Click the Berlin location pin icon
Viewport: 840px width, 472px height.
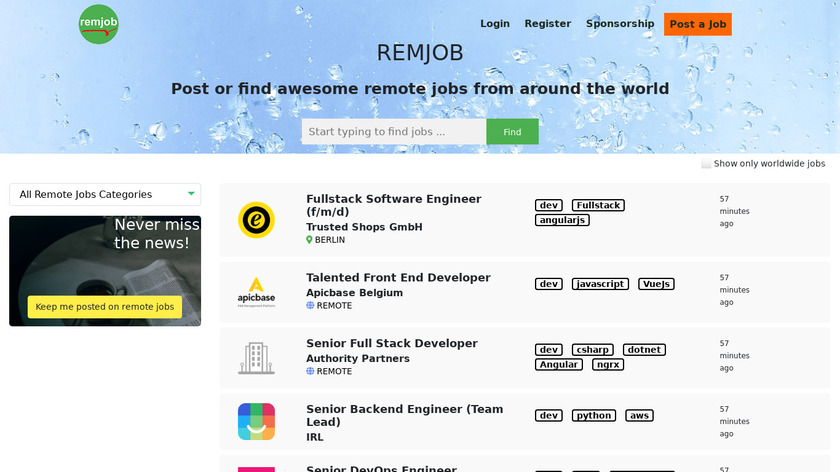point(309,240)
